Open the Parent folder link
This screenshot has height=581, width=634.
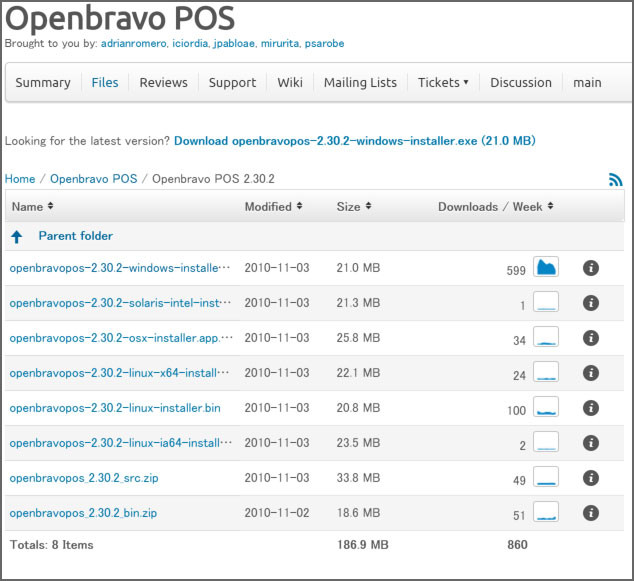pyautogui.click(x=76, y=236)
